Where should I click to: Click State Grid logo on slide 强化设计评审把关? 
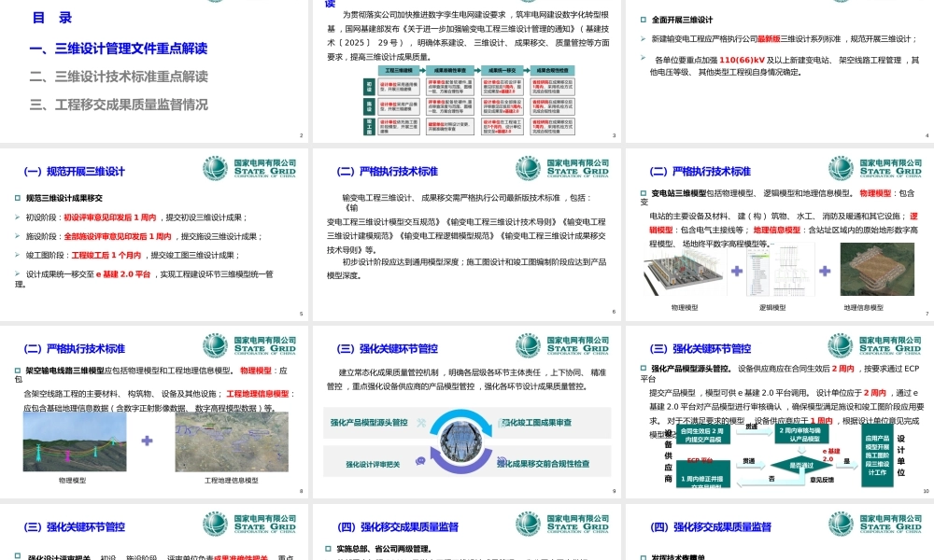tap(249, 524)
